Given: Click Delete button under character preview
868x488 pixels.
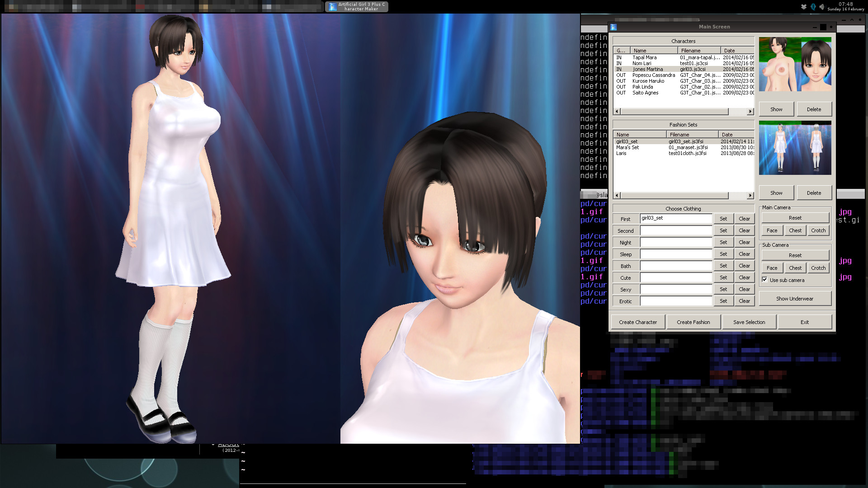Looking at the screenshot, I should click(x=814, y=109).
